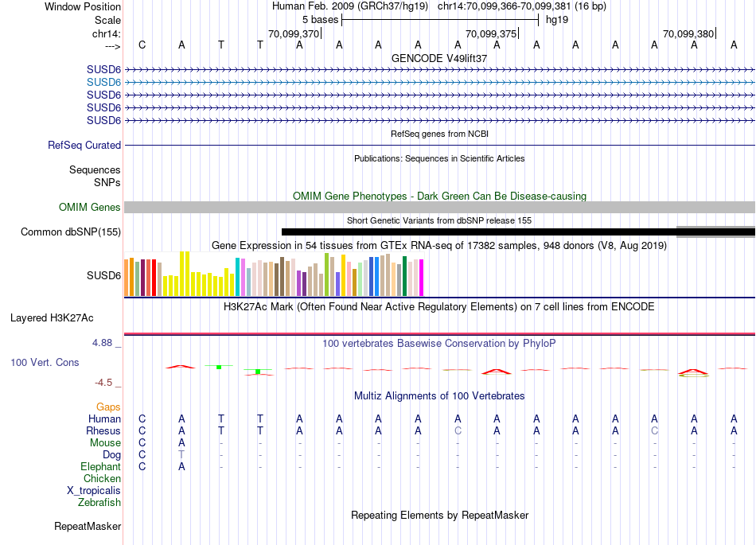756x545 pixels.
Task: Click the ---> strand direction arrow label
Action: [x=113, y=46]
